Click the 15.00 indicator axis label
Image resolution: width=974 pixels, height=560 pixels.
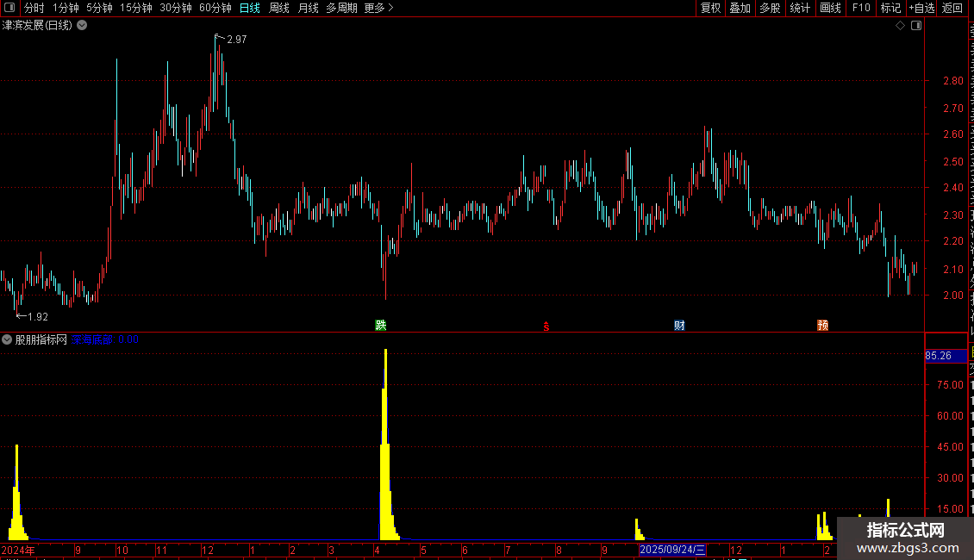pyautogui.click(x=950, y=509)
